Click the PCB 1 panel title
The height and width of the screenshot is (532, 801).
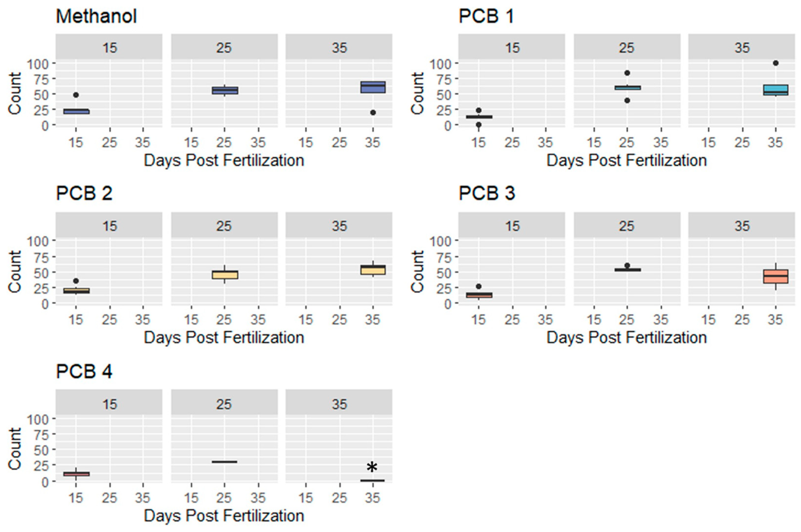[486, 16]
